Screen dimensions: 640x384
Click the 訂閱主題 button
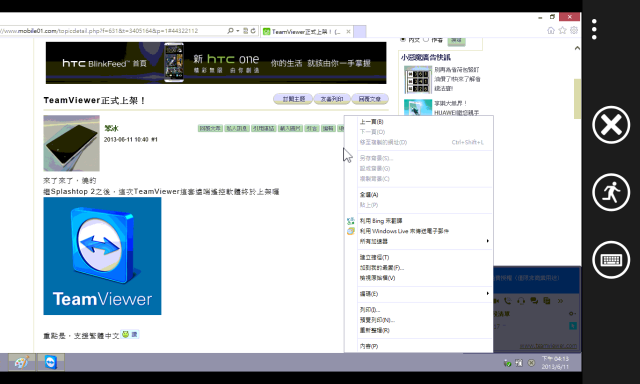click(293, 99)
